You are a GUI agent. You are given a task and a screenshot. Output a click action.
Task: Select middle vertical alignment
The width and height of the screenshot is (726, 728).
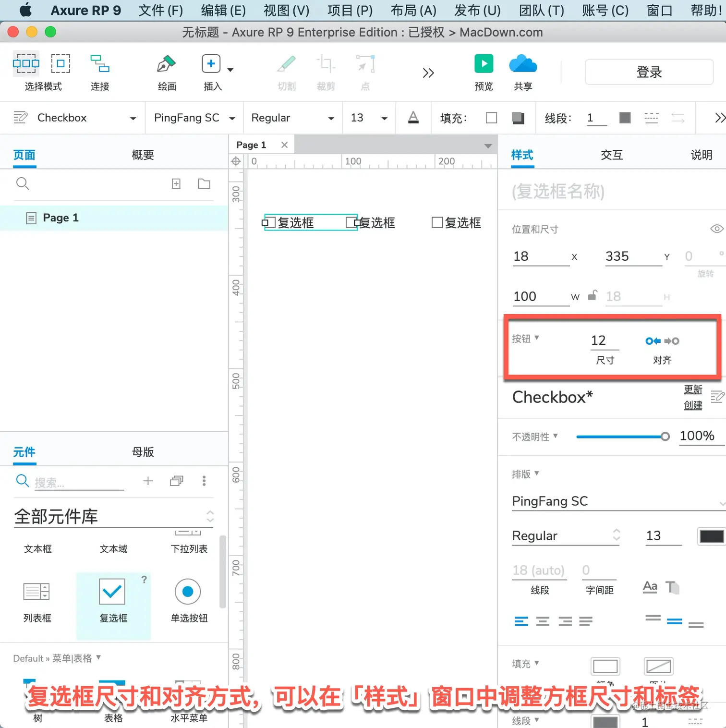pos(674,621)
